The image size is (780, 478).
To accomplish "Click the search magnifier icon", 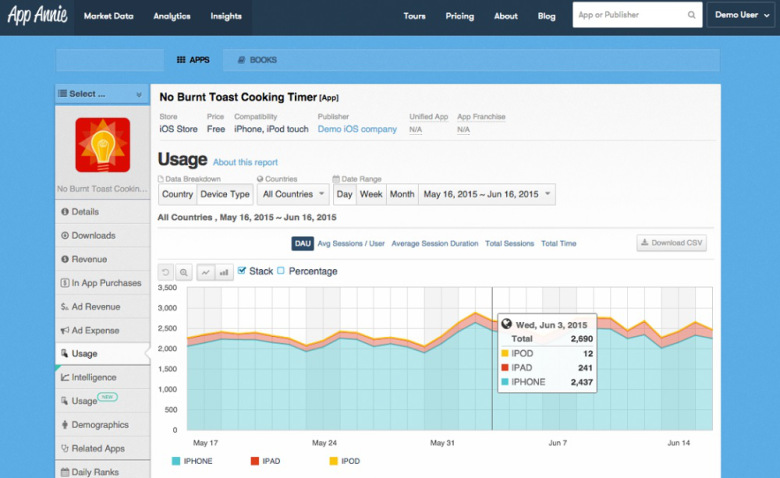I will point(691,15).
